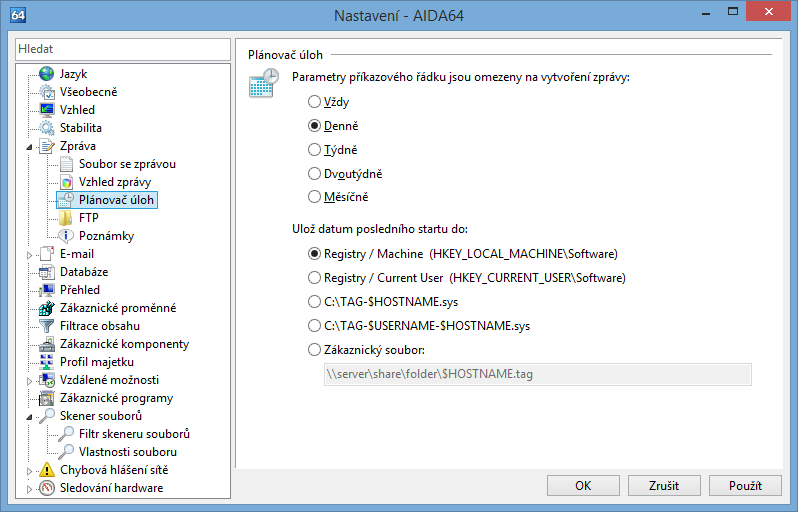The image size is (798, 512).
Task: Click the magnifier icon beside Filtr skeneru souborů
Action: point(66,434)
